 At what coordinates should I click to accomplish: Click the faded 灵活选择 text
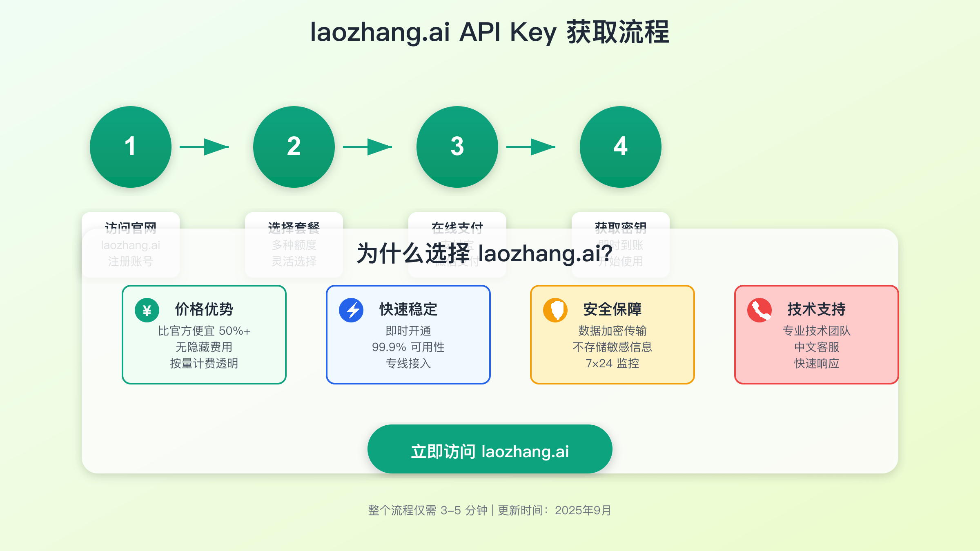click(x=294, y=261)
